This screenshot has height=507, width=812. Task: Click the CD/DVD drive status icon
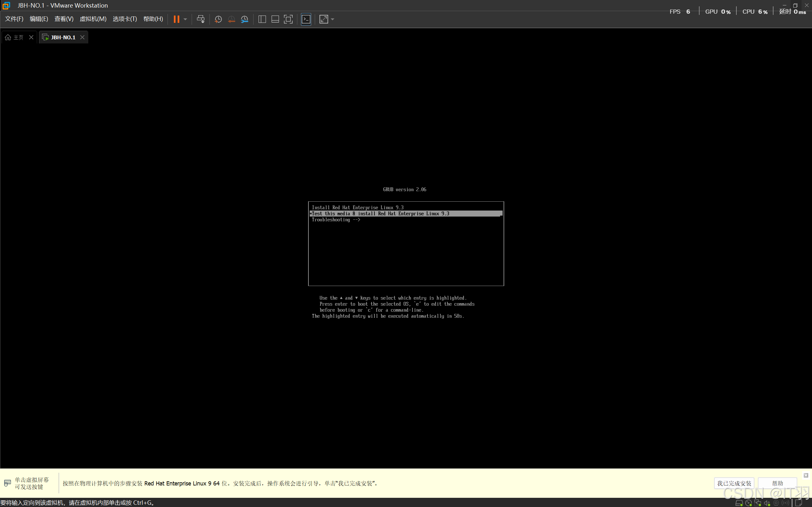[x=748, y=503]
